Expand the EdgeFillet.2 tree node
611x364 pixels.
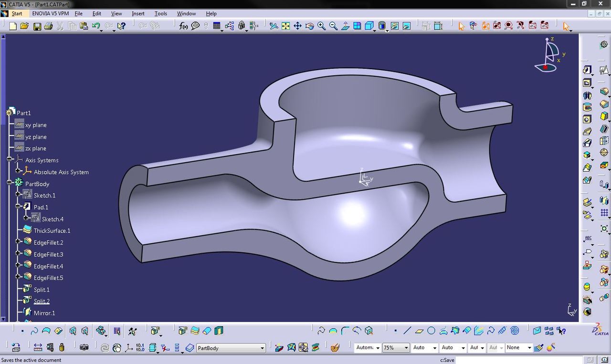pyautogui.click(x=18, y=241)
